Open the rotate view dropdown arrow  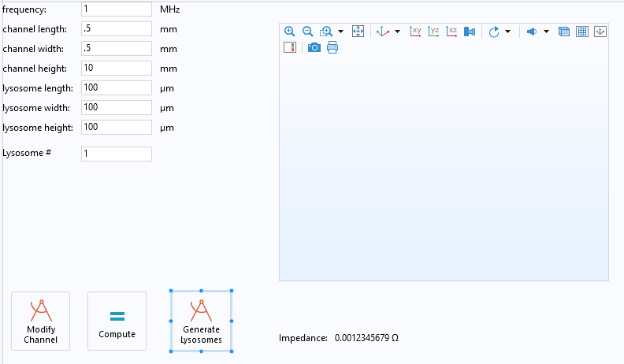(508, 32)
